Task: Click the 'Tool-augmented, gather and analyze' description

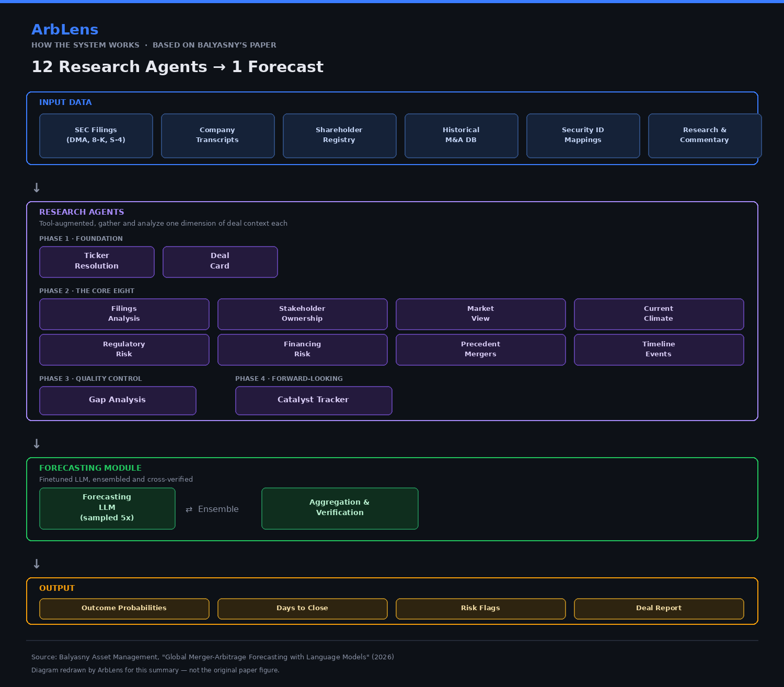Action: pyautogui.click(x=163, y=224)
